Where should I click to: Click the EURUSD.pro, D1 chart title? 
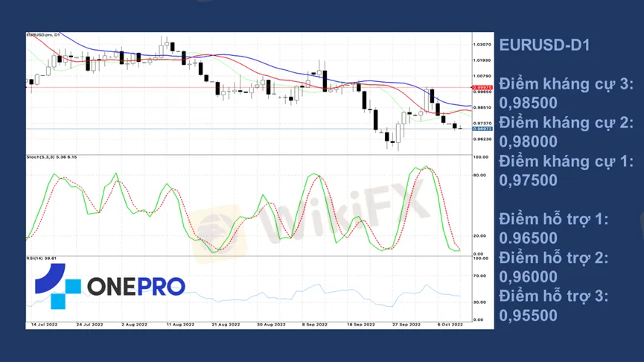[x=43, y=35]
